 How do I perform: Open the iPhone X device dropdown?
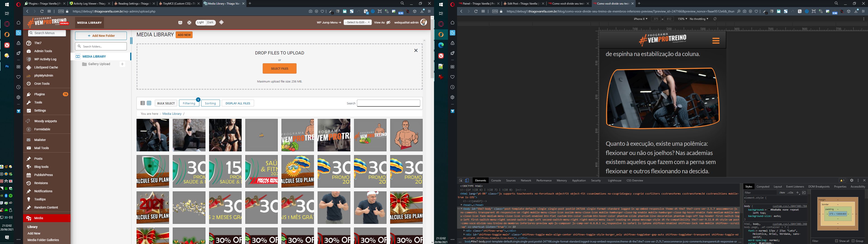(640, 19)
